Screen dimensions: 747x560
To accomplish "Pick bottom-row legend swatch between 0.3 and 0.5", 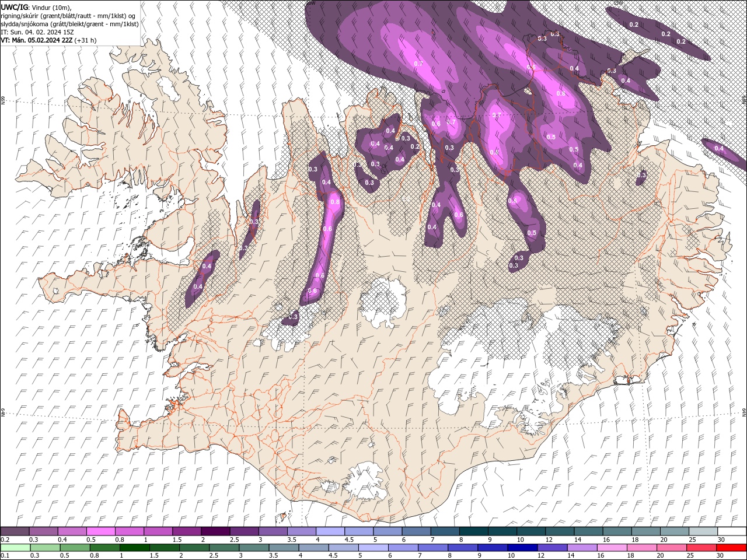I will 45,548.
